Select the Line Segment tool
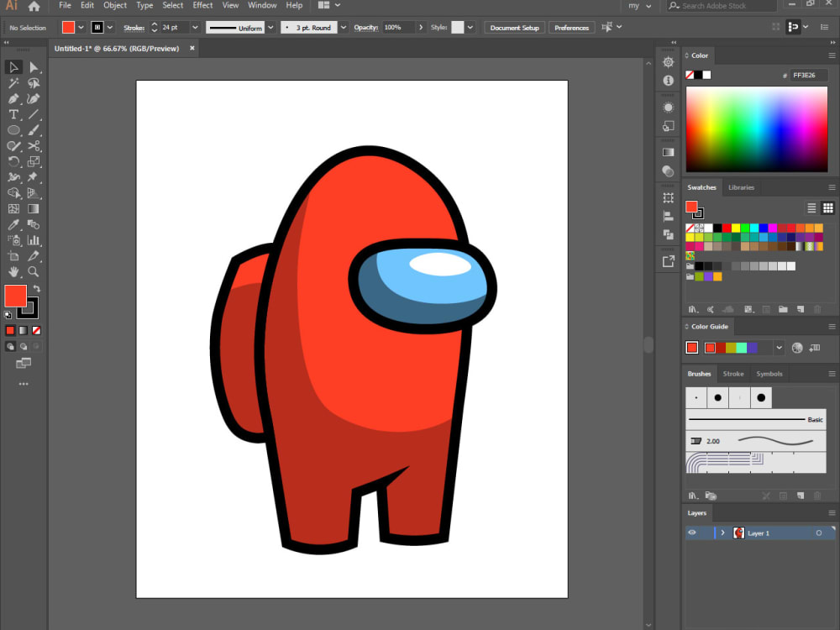Image resolution: width=840 pixels, height=630 pixels. tap(34, 114)
